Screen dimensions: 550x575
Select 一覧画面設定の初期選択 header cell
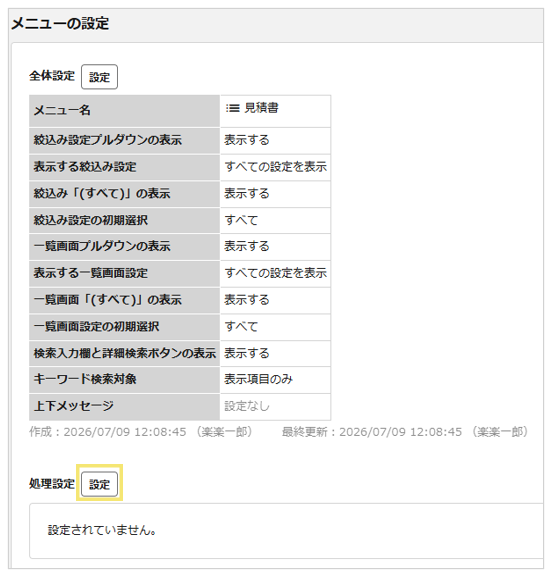point(124,327)
